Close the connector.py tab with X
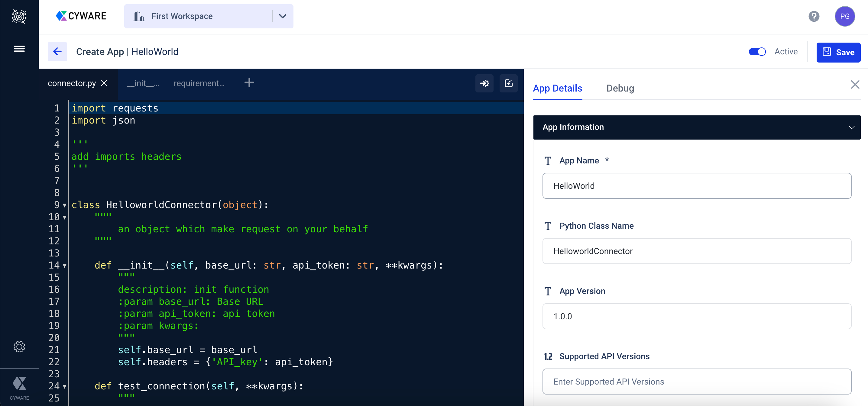This screenshot has width=868, height=406. [x=104, y=83]
